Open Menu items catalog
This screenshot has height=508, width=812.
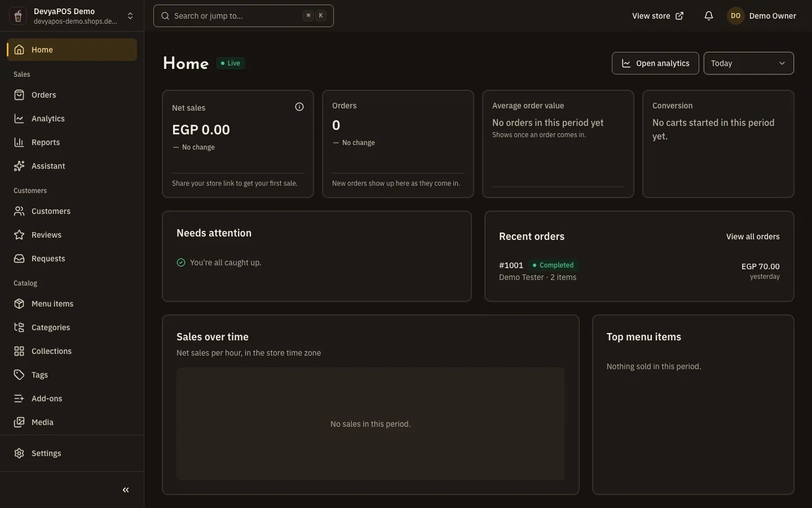click(72, 304)
